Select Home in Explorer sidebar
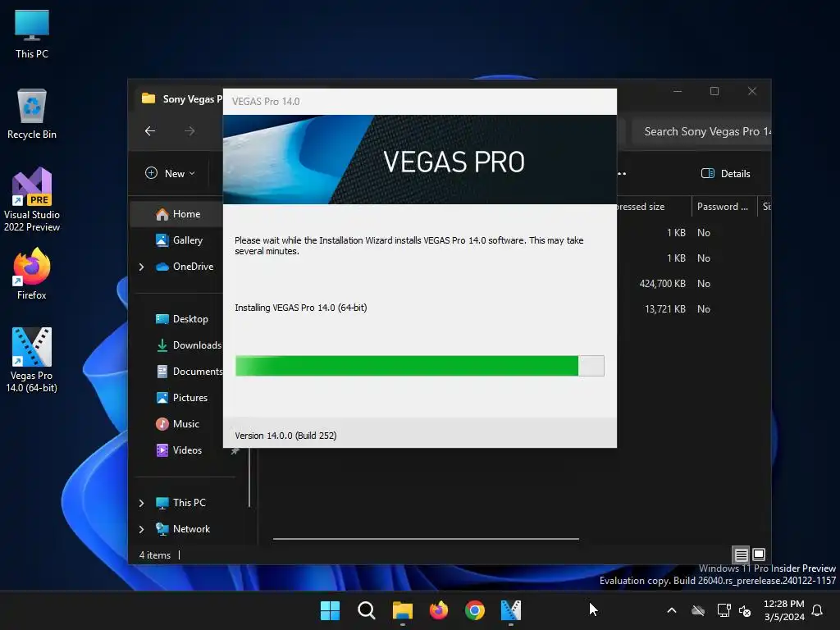 pos(177,214)
